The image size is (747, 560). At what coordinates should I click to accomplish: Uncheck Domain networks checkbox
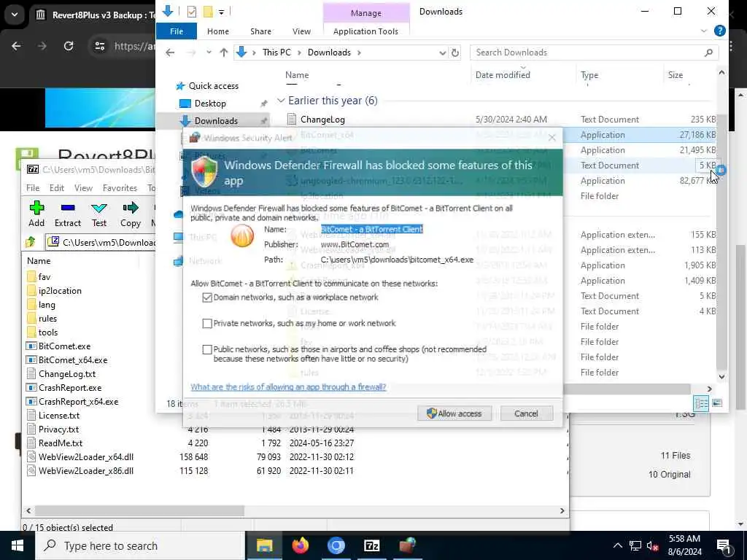pyautogui.click(x=206, y=297)
